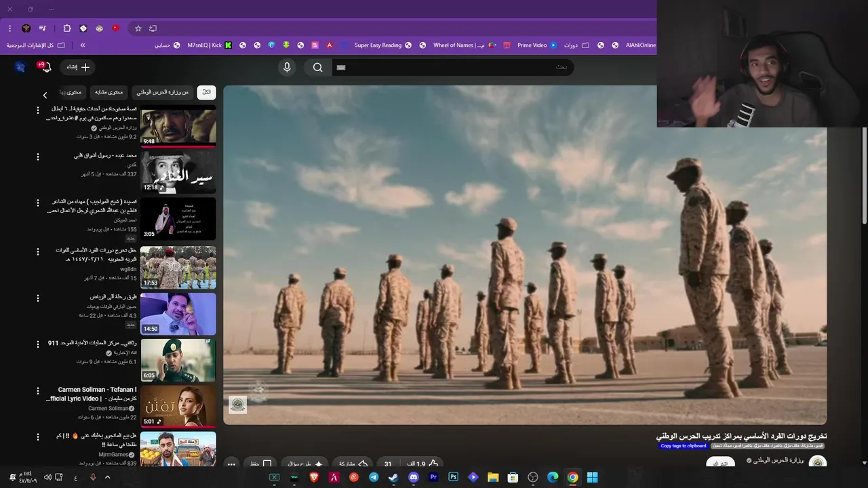The width and height of the screenshot is (868, 488).
Task: Click the مشاركة share button
Action: pyautogui.click(x=353, y=464)
